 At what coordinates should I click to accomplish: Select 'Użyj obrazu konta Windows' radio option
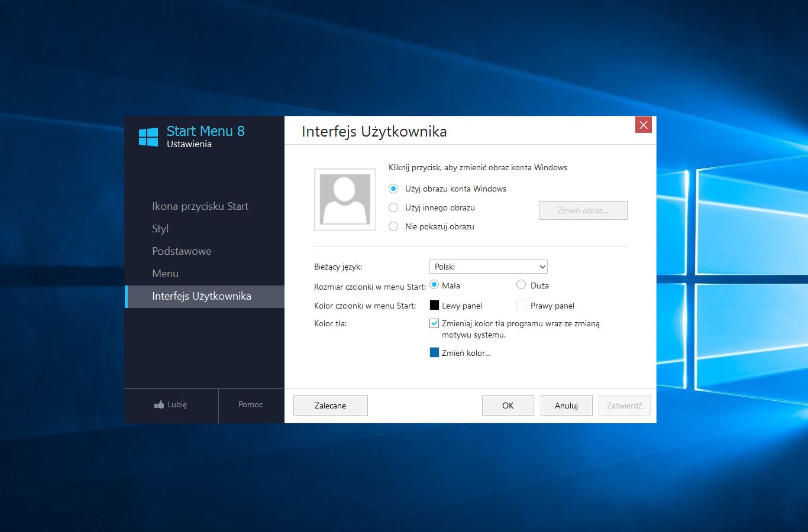[x=393, y=189]
